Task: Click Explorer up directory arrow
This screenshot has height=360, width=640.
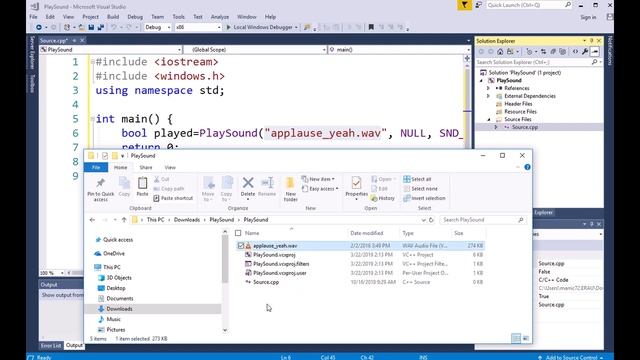Action: [x=124, y=220]
